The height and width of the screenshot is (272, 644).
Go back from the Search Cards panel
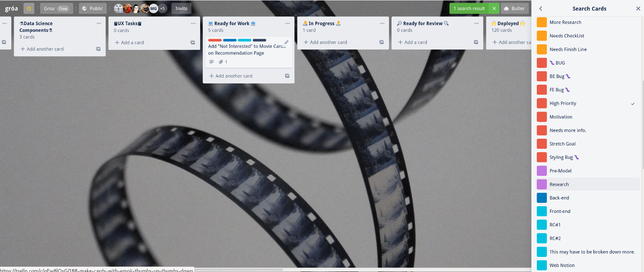[x=541, y=8]
